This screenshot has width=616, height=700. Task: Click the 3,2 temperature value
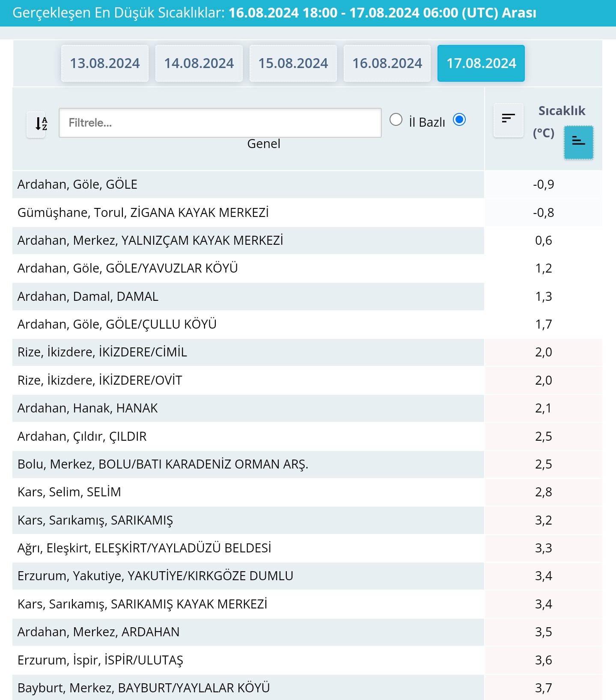(x=543, y=520)
